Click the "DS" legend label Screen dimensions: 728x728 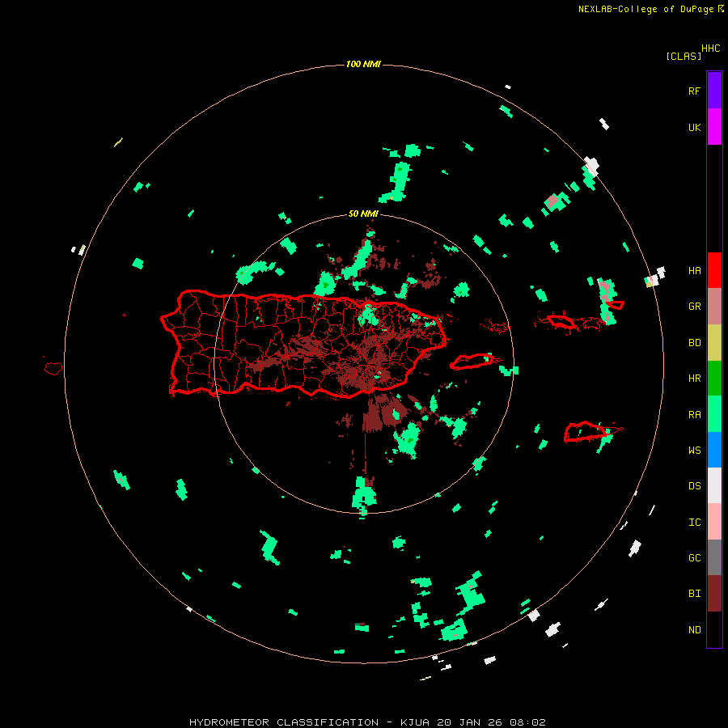click(694, 486)
